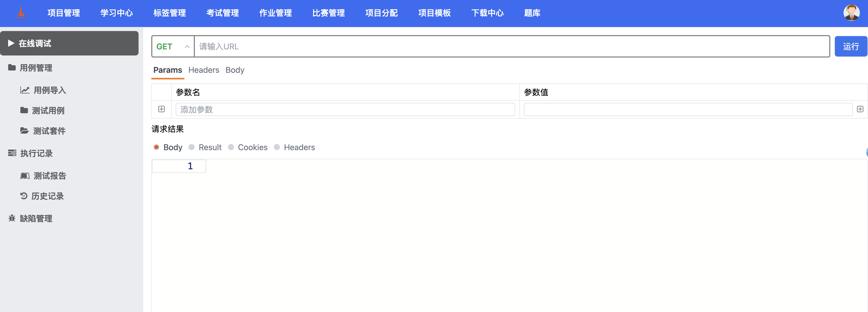Switch to the Headers tab
Screen dimensions: 868x312
click(204, 70)
